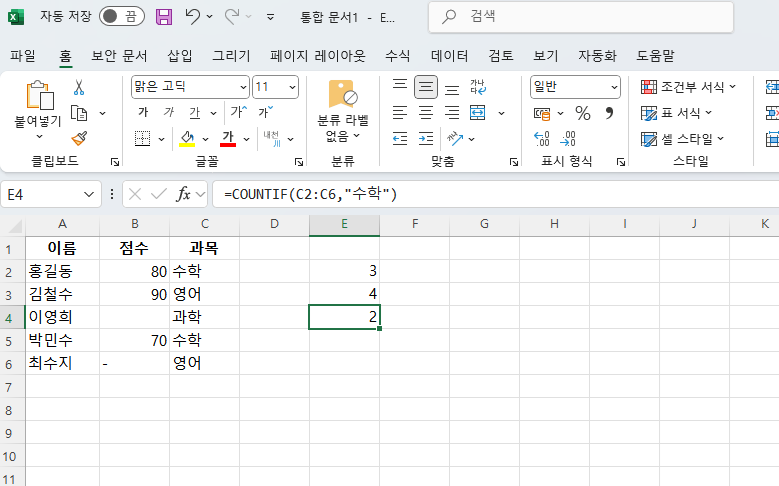The height and width of the screenshot is (486, 779).
Task: Cut selection with scissors icon
Action: (78, 87)
